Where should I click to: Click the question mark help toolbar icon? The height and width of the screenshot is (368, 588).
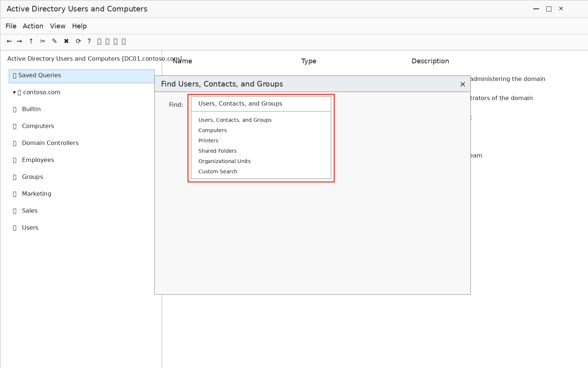click(x=89, y=41)
